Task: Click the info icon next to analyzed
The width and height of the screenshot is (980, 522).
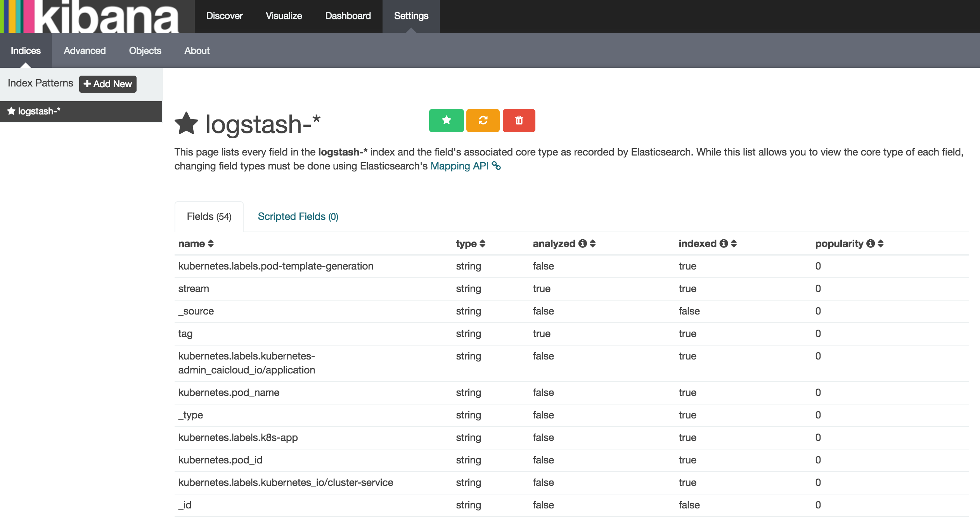Action: tap(582, 244)
